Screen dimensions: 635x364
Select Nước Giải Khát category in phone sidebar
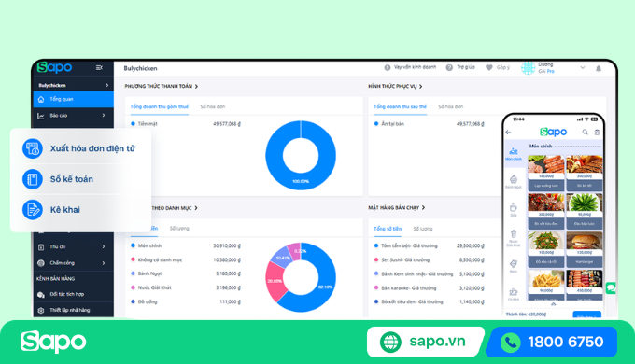point(513,239)
